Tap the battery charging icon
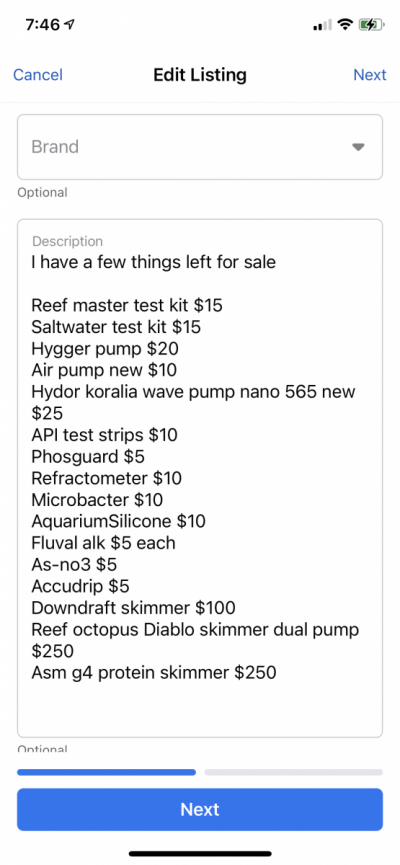The width and height of the screenshot is (400, 865). [371, 25]
